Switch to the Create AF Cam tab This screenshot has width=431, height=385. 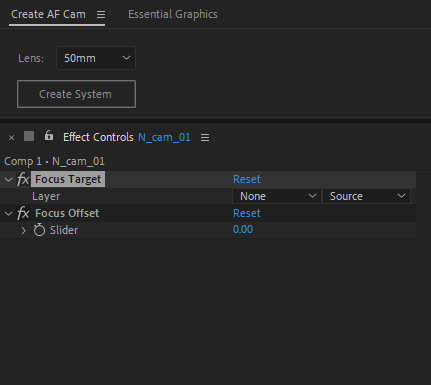coord(48,14)
